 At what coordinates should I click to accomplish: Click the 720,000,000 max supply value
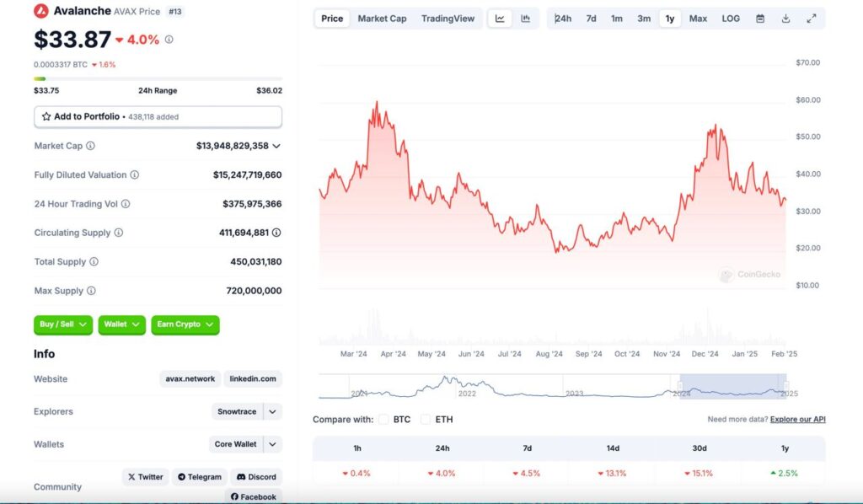pos(254,291)
